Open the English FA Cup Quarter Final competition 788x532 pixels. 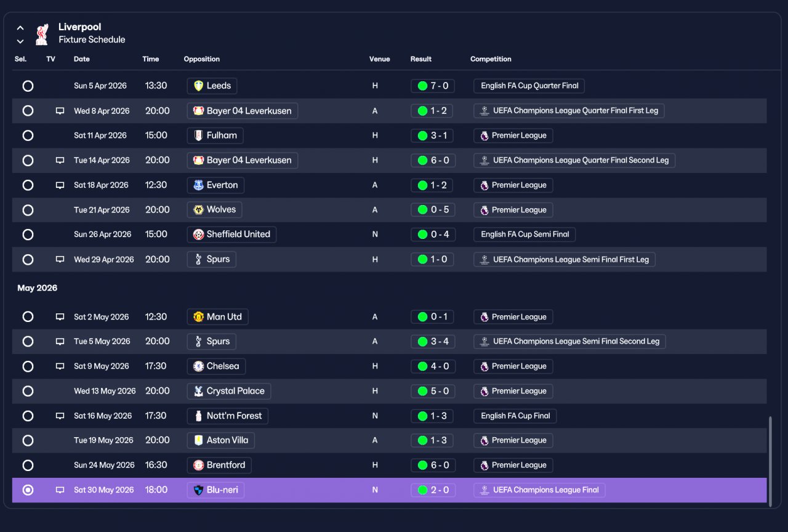click(529, 86)
